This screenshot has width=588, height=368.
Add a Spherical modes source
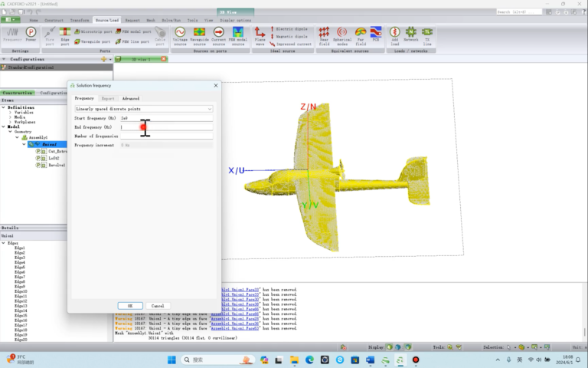coord(342,36)
